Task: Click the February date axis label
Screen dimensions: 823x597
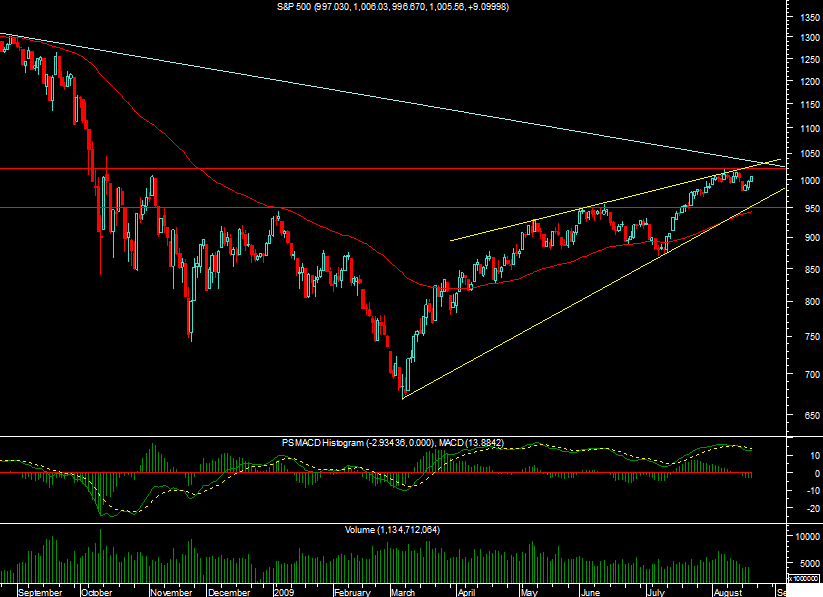Action: point(353,592)
